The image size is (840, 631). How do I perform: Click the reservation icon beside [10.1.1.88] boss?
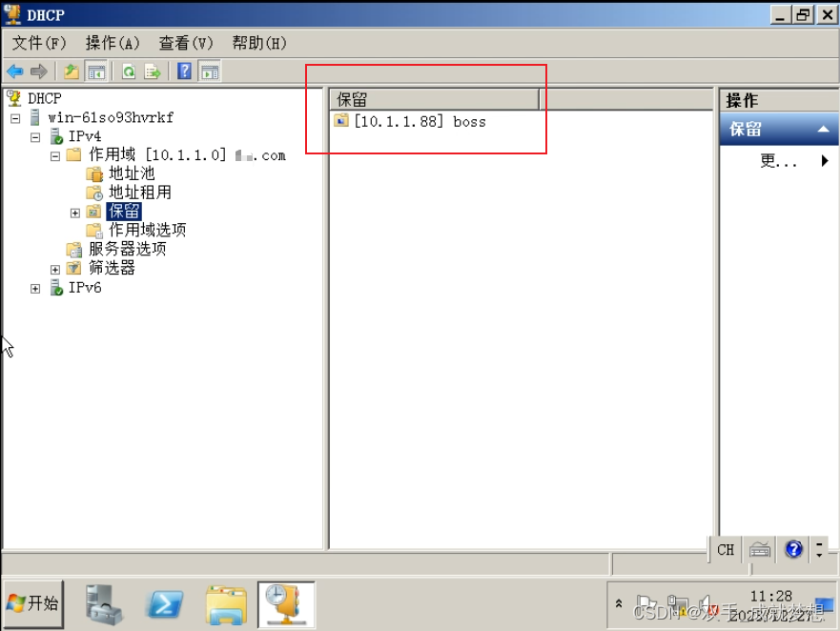click(341, 120)
